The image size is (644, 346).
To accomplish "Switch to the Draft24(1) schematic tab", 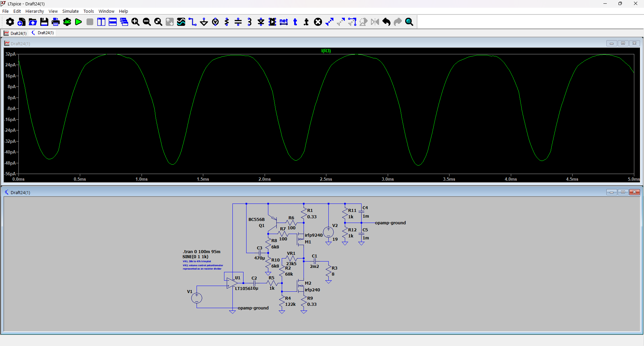I will coord(43,33).
